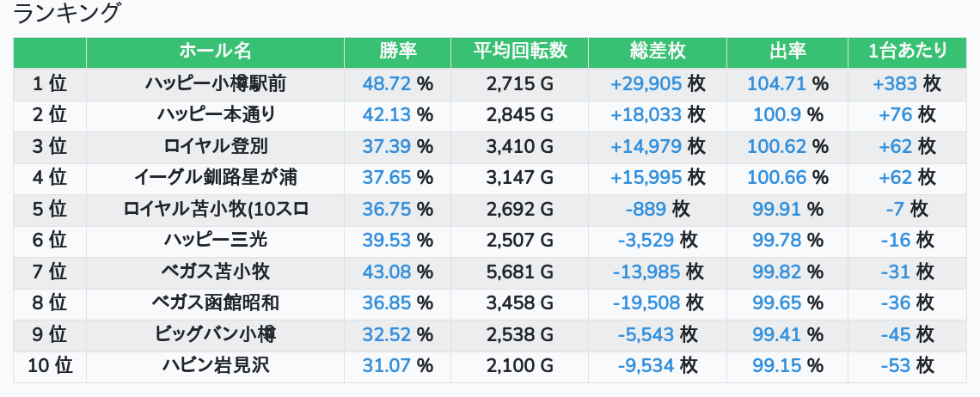
Task: Open the イーグル釧路星が浦 hall entry
Action: tap(215, 178)
